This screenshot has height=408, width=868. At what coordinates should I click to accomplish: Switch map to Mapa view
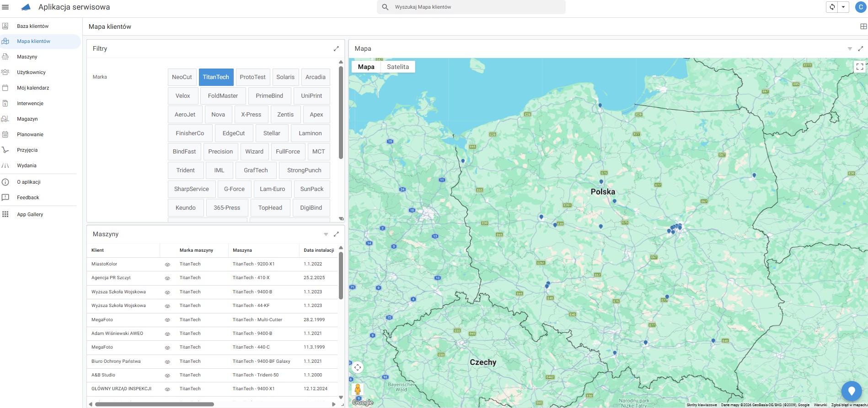[x=366, y=67]
